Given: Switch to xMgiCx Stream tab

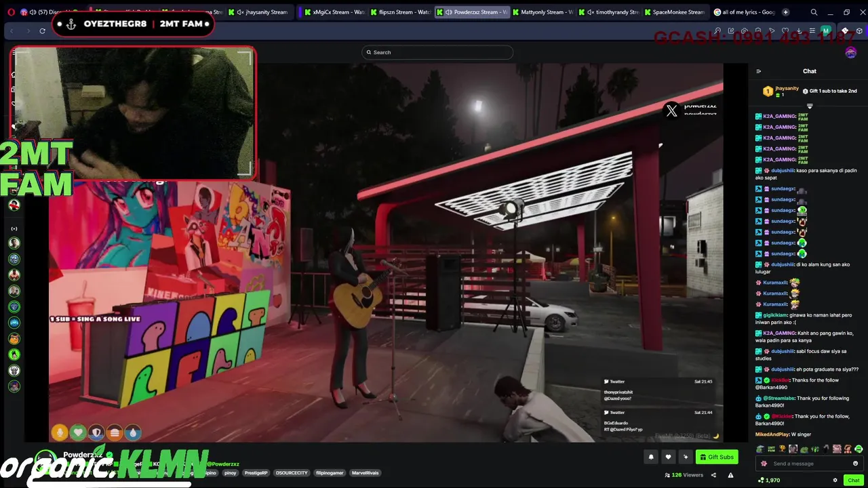Looking at the screenshot, I should click(334, 12).
